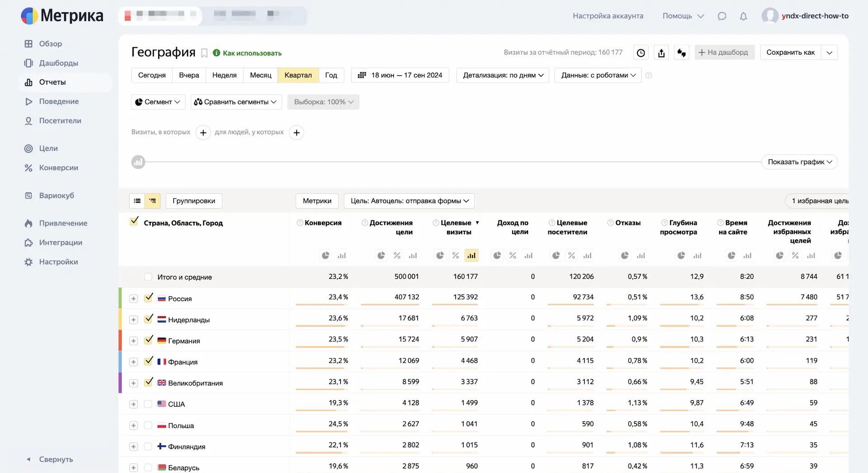Toggle the Итого и средние checkbox
868x473 pixels.
tap(148, 277)
